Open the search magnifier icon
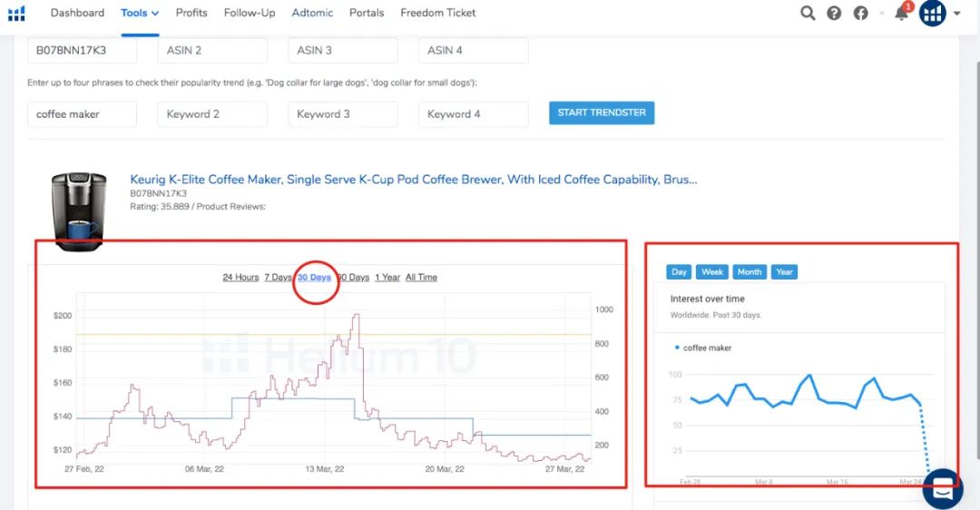Viewport: 980px width, 510px height. [x=808, y=13]
